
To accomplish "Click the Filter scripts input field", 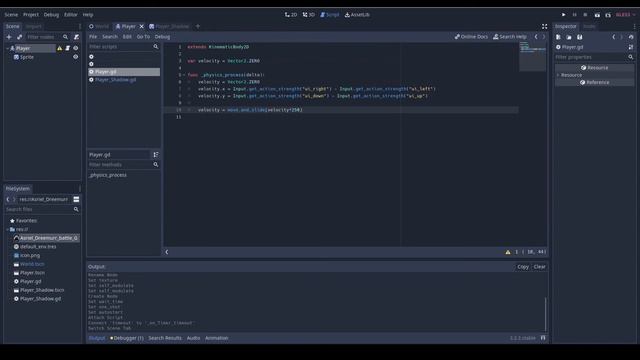I will pos(124,47).
